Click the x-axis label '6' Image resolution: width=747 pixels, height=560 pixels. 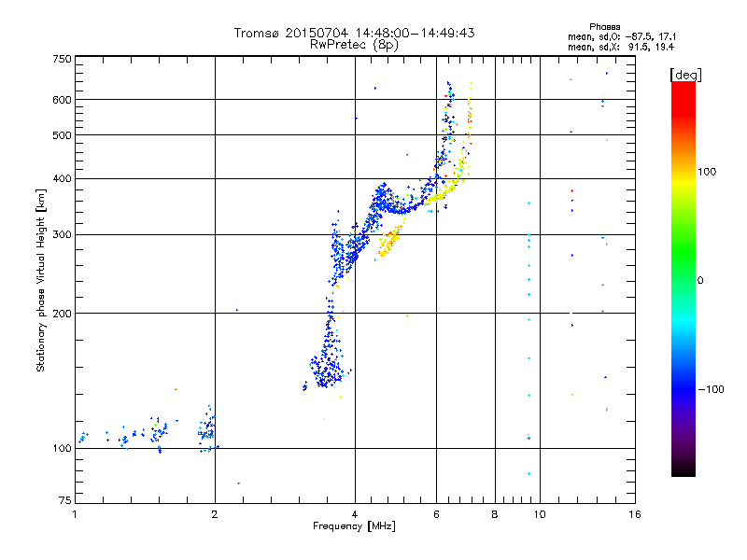pos(436,514)
